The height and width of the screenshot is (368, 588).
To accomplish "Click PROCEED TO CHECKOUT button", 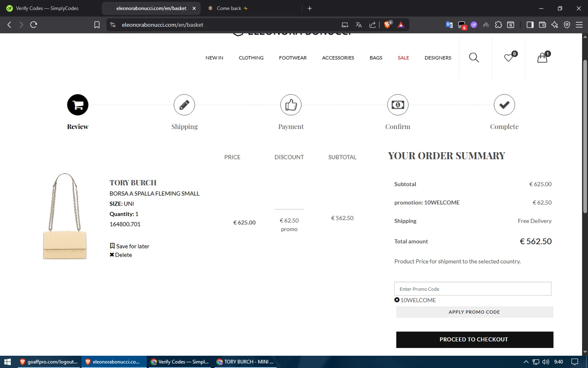I will (x=475, y=339).
